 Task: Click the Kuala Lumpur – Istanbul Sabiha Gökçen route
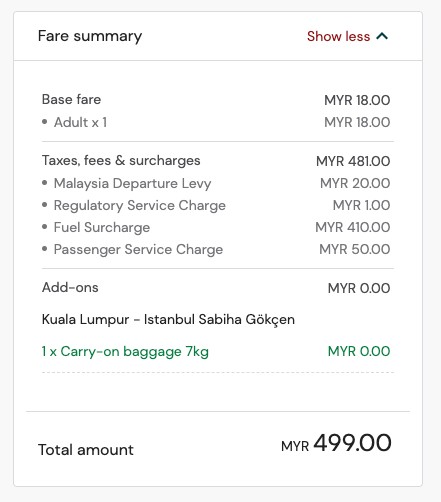pos(168,320)
